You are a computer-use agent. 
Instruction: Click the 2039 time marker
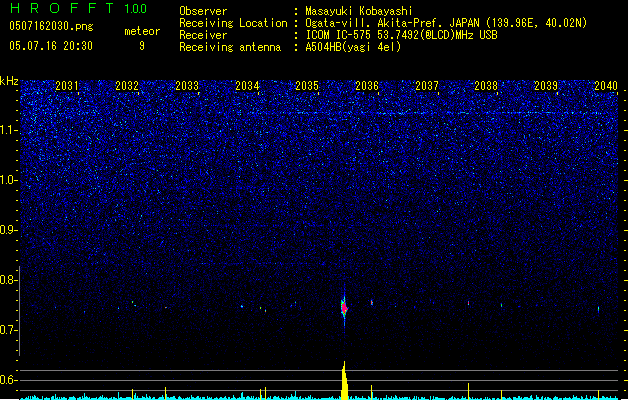tap(546, 86)
